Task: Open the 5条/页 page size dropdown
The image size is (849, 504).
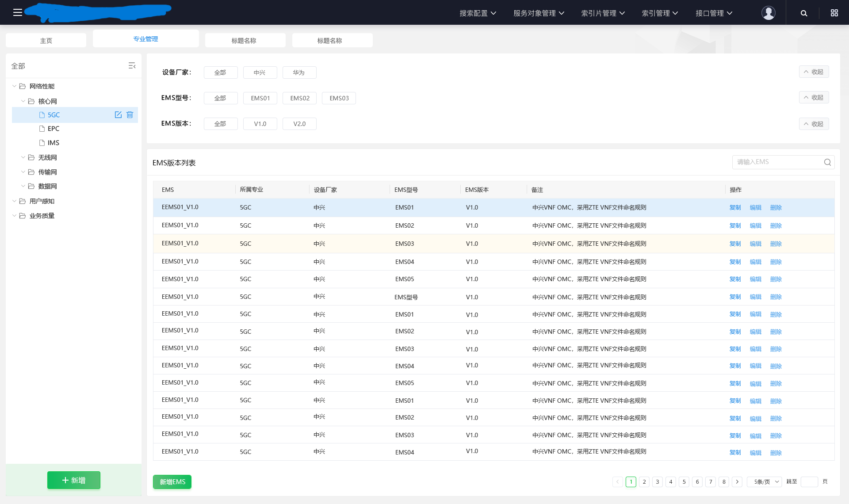Action: (x=765, y=482)
